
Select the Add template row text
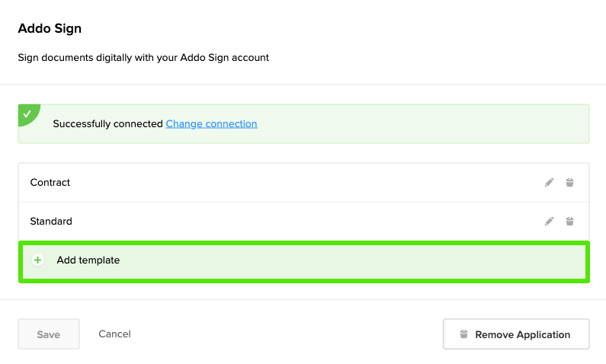coord(88,260)
